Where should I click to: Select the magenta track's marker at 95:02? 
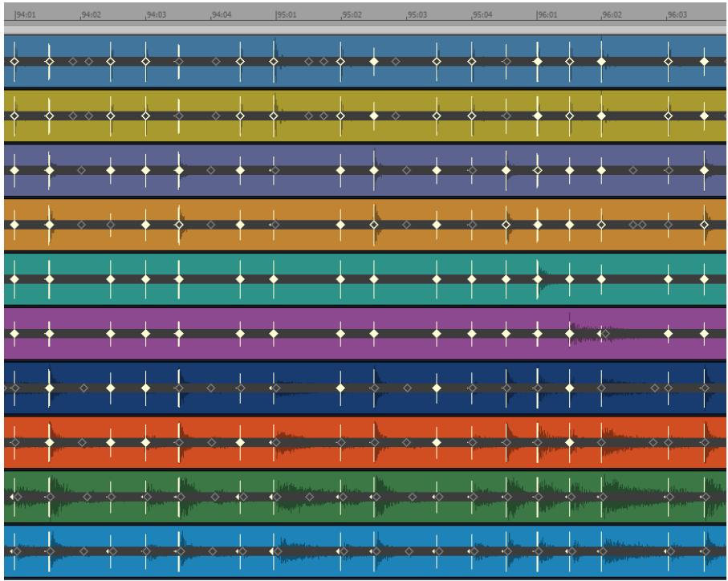(x=341, y=334)
